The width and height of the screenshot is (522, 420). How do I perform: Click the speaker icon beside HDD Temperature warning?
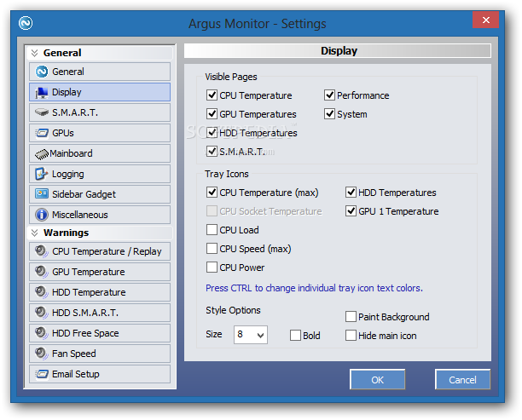pos(42,292)
